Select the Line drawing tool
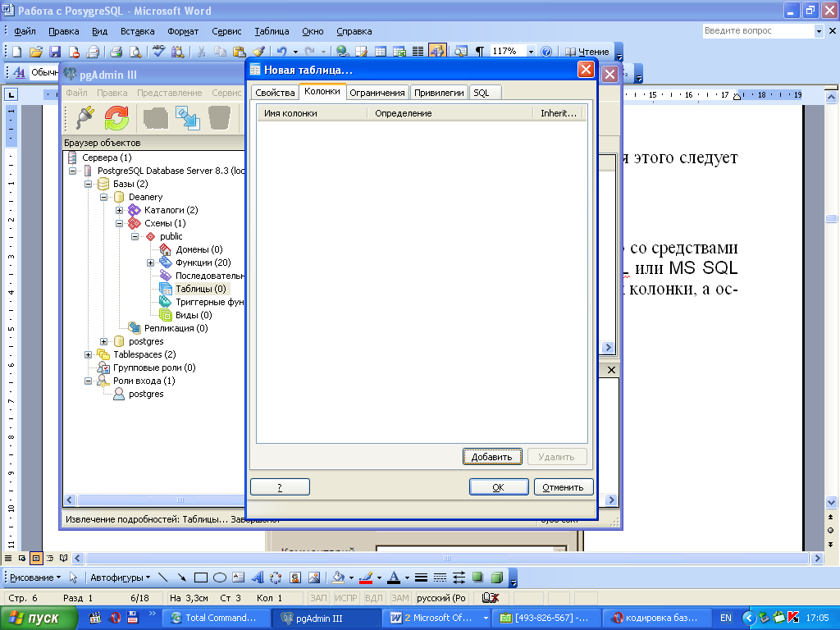The height and width of the screenshot is (630, 840). point(163,577)
